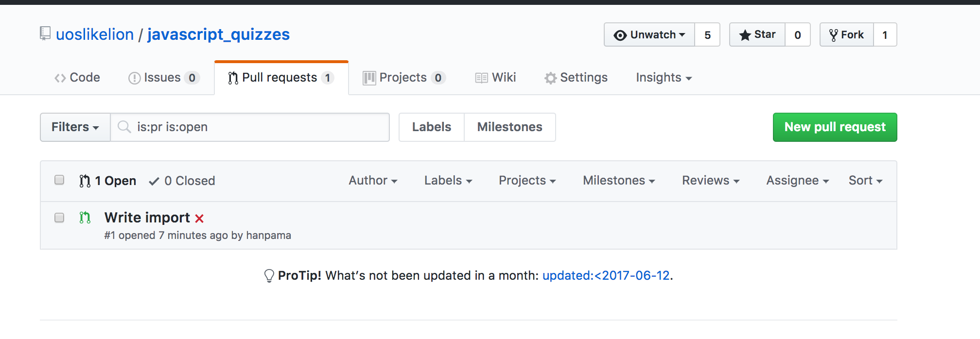
Task: Expand the Milestones filter dropdown in list header
Action: click(x=619, y=181)
